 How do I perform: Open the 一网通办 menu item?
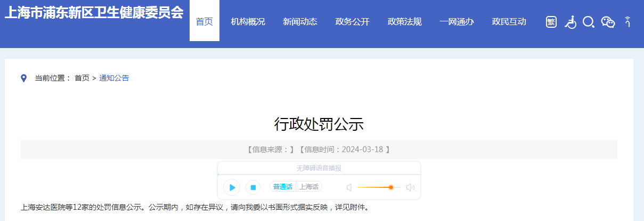[x=456, y=22]
